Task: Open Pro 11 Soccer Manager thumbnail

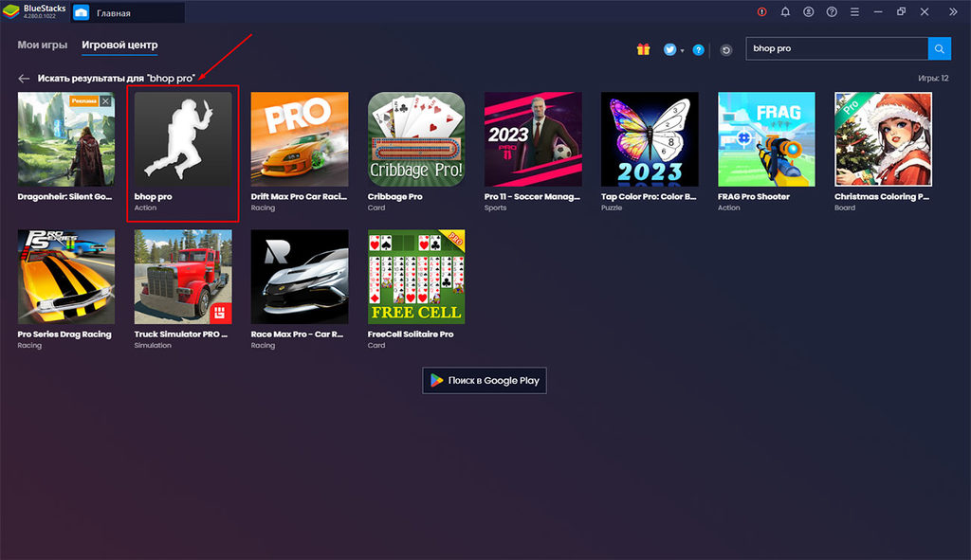Action: (x=533, y=139)
